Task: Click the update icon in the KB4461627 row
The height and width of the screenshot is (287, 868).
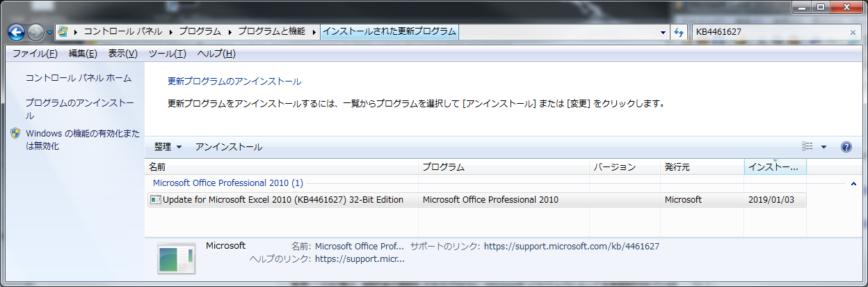Action: point(155,200)
